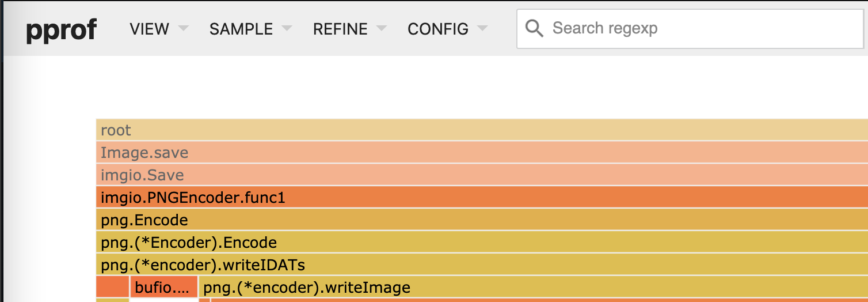
Task: Click the imgio.Save frame
Action: point(482,175)
